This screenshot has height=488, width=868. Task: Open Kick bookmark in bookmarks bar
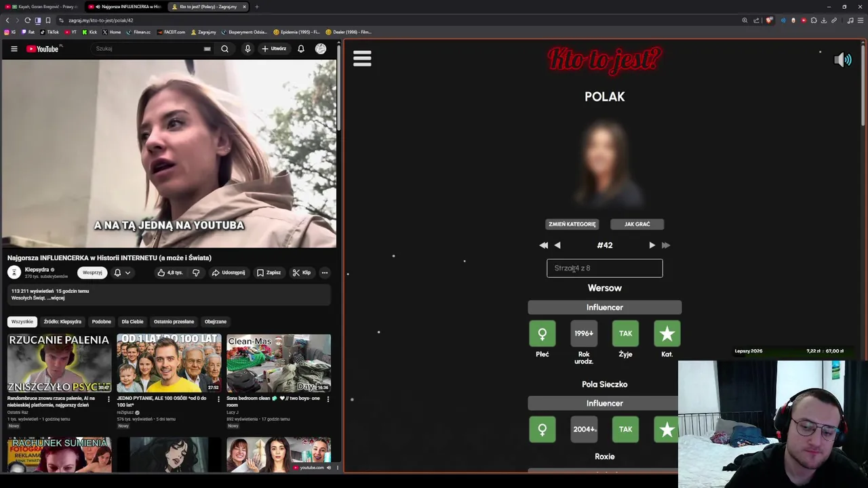pyautogui.click(x=90, y=32)
